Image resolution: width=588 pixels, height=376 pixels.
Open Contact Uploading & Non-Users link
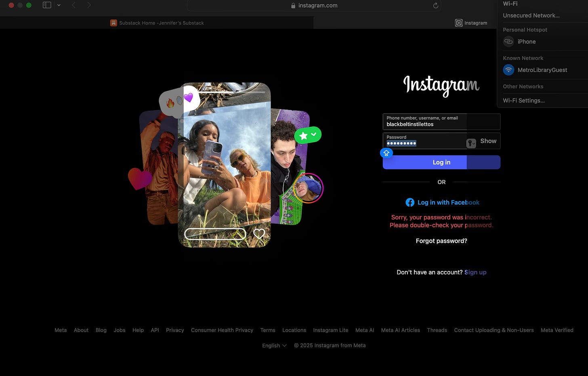494,330
